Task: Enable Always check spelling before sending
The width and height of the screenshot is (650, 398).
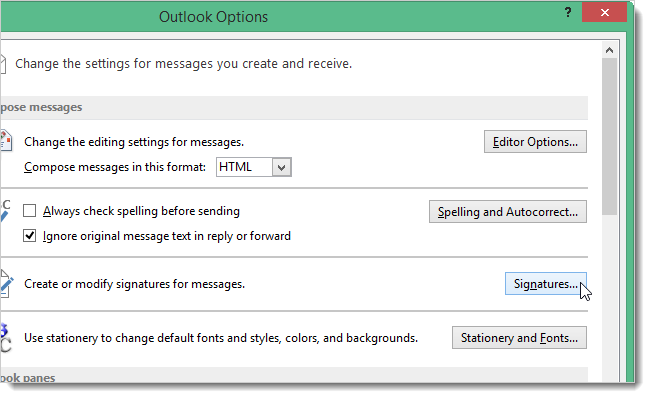Action: coord(29,211)
